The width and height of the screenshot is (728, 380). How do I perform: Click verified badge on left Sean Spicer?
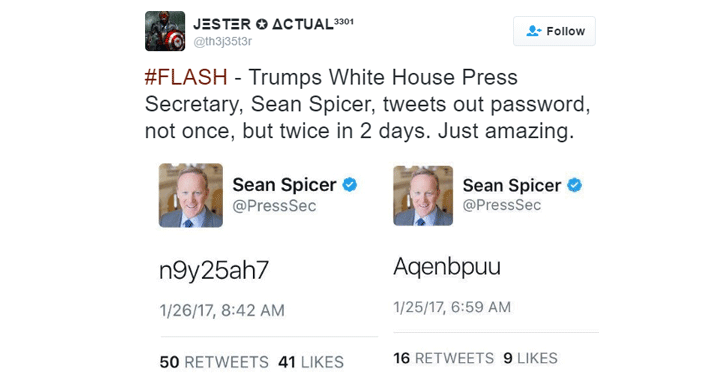coord(350,185)
